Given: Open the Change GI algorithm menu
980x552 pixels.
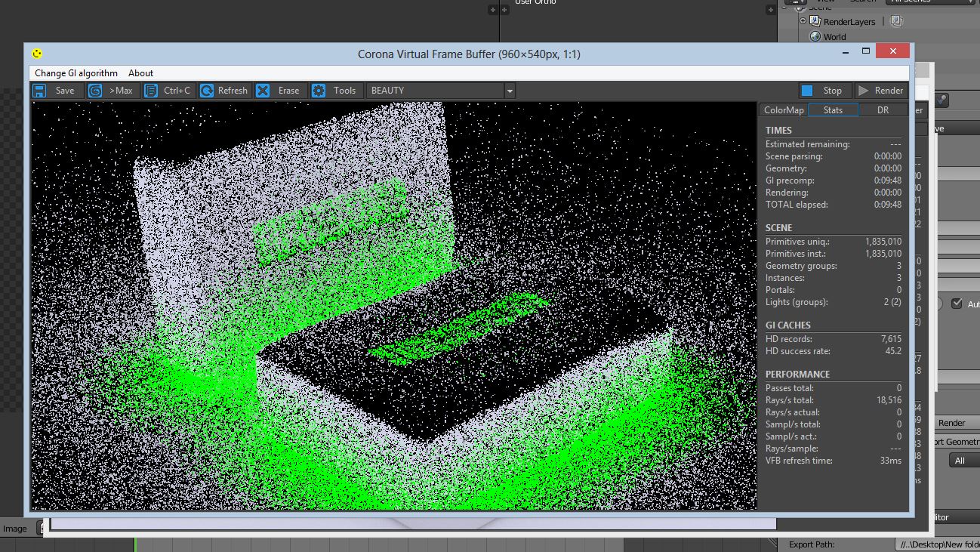Looking at the screenshot, I should point(76,73).
